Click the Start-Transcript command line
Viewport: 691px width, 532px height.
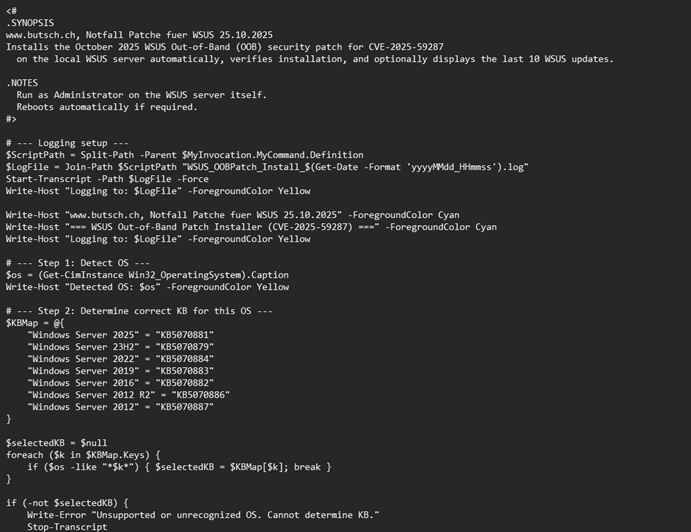111,179
